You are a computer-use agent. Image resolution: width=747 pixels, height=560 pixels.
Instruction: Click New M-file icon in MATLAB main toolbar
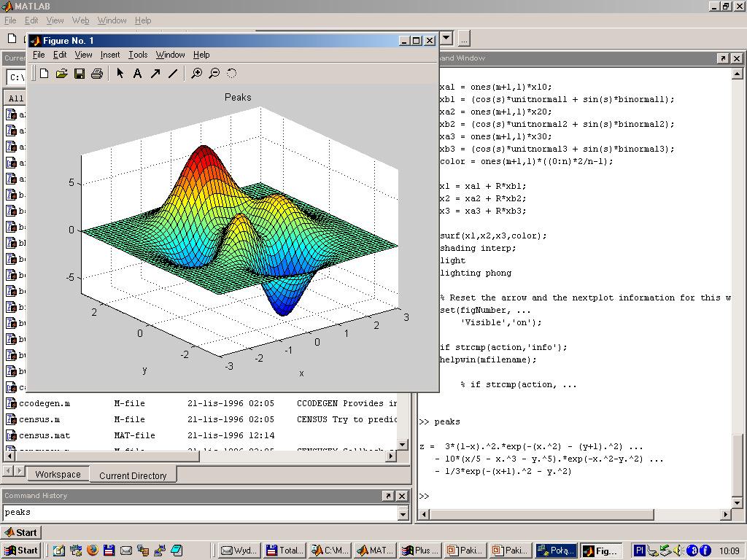(12, 39)
